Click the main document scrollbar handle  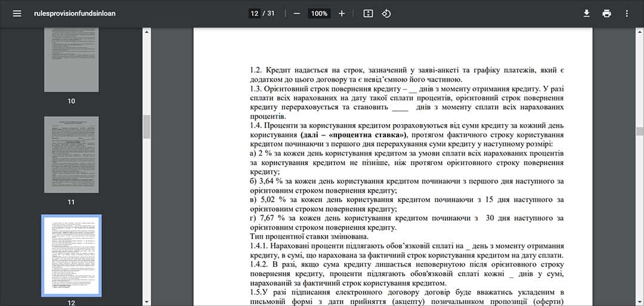(640, 131)
